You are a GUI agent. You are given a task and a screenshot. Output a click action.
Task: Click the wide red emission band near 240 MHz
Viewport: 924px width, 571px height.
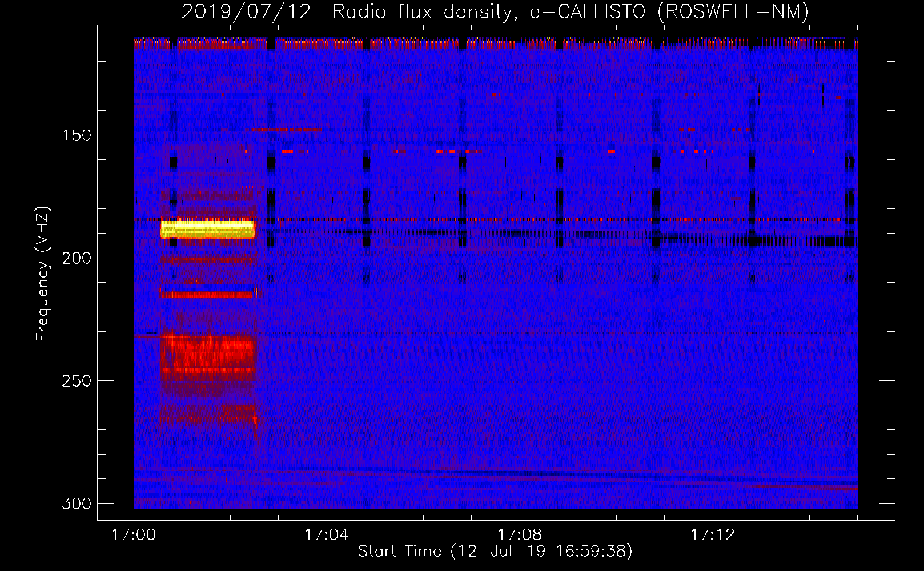pyautogui.click(x=207, y=354)
